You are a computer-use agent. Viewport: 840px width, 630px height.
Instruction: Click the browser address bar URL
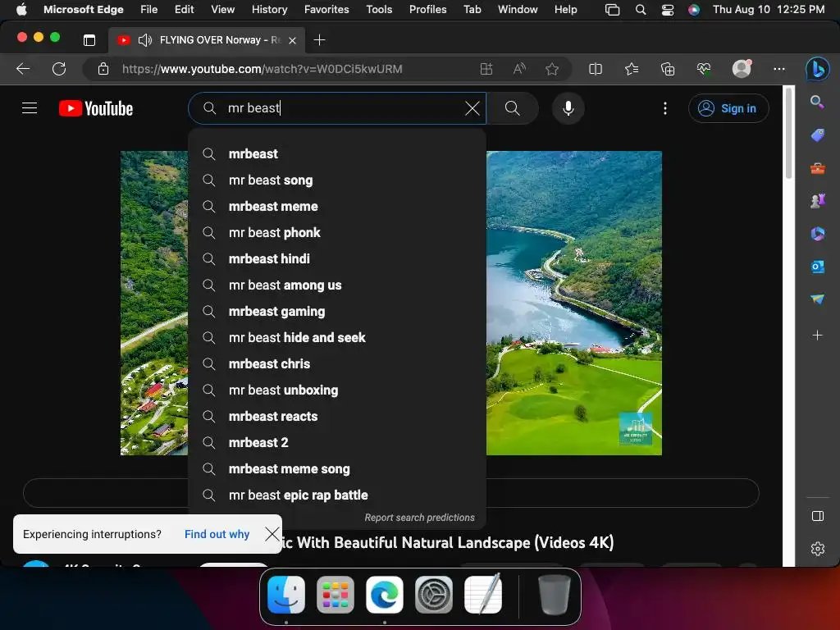click(262, 69)
